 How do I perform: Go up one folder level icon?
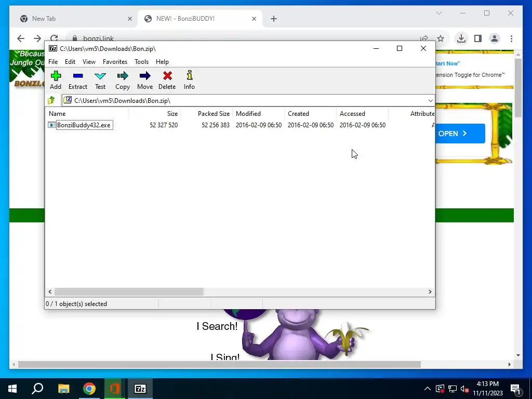tap(51, 100)
